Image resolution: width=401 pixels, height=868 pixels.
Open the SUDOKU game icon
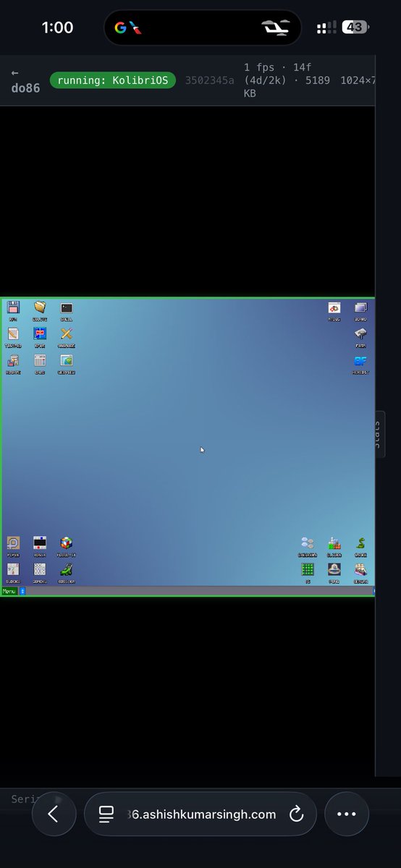(13, 569)
